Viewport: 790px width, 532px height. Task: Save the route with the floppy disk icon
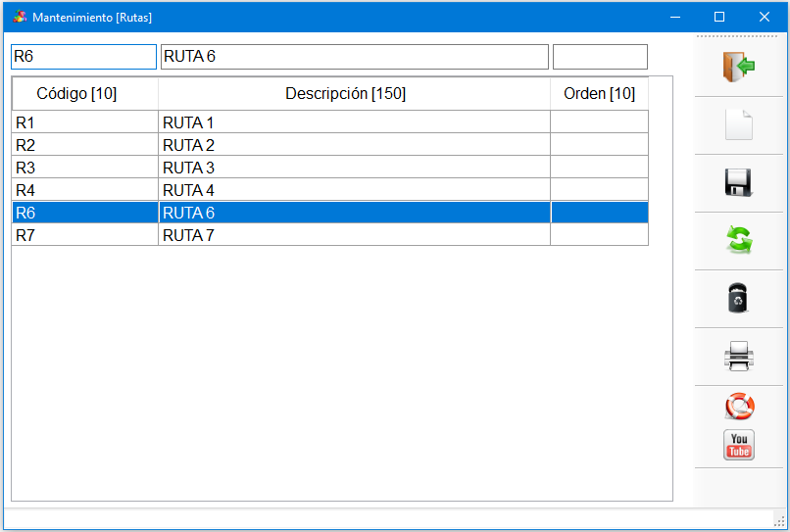(x=739, y=182)
